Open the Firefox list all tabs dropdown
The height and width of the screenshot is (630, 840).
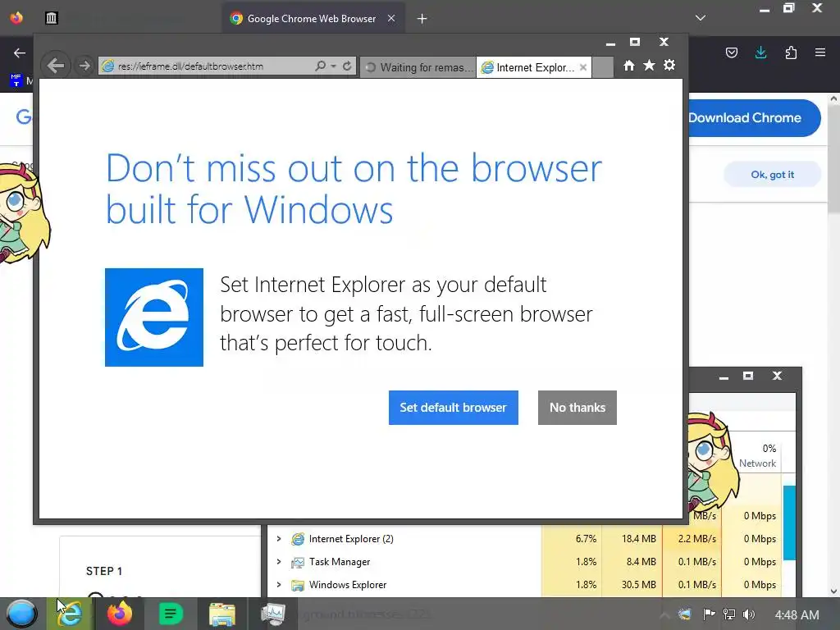[701, 18]
